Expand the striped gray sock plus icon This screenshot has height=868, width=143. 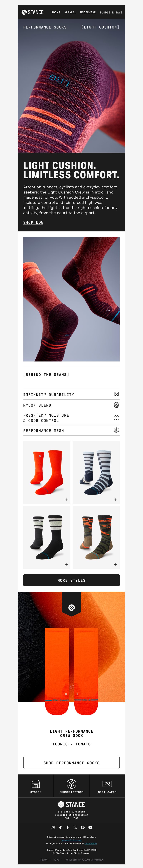(116, 500)
